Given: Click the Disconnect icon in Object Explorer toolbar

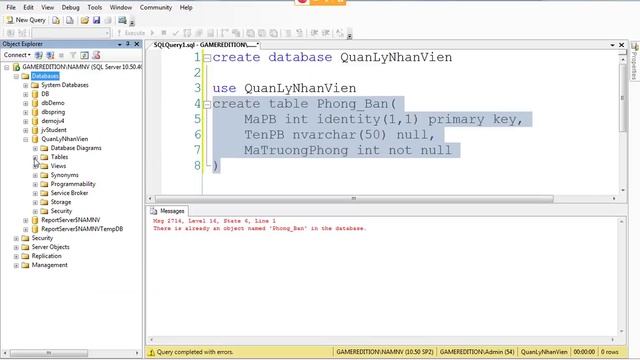Looking at the screenshot, I should coord(50,55).
